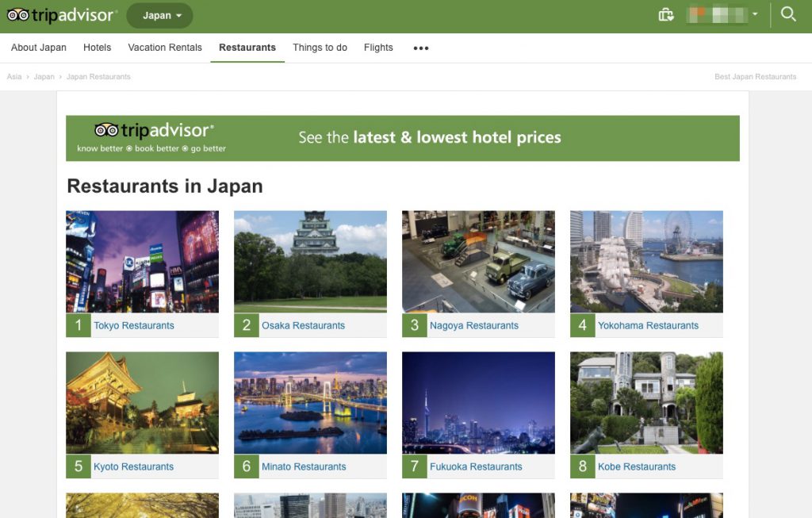Expand the Japan location dropdown
Screen dimensions: 812x518
coord(160,16)
